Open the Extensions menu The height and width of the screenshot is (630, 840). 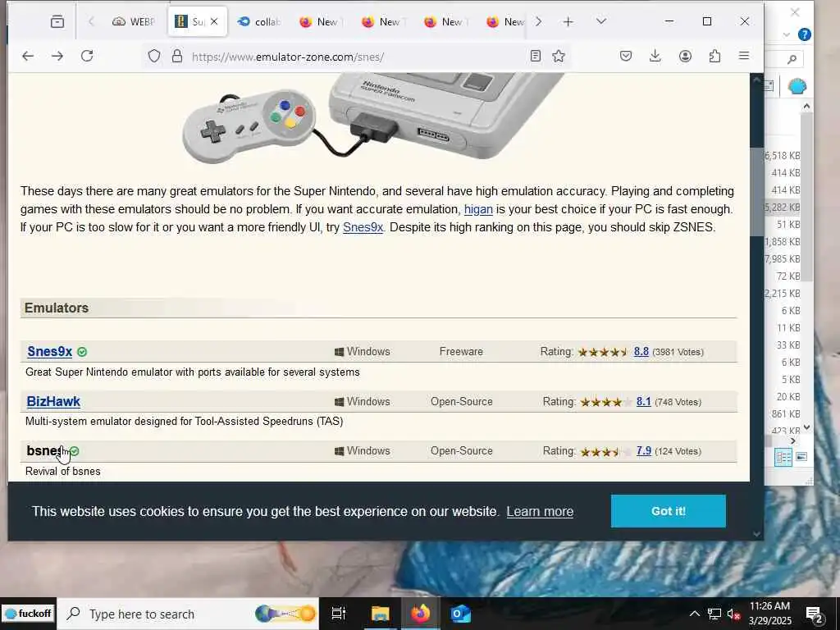pos(714,56)
